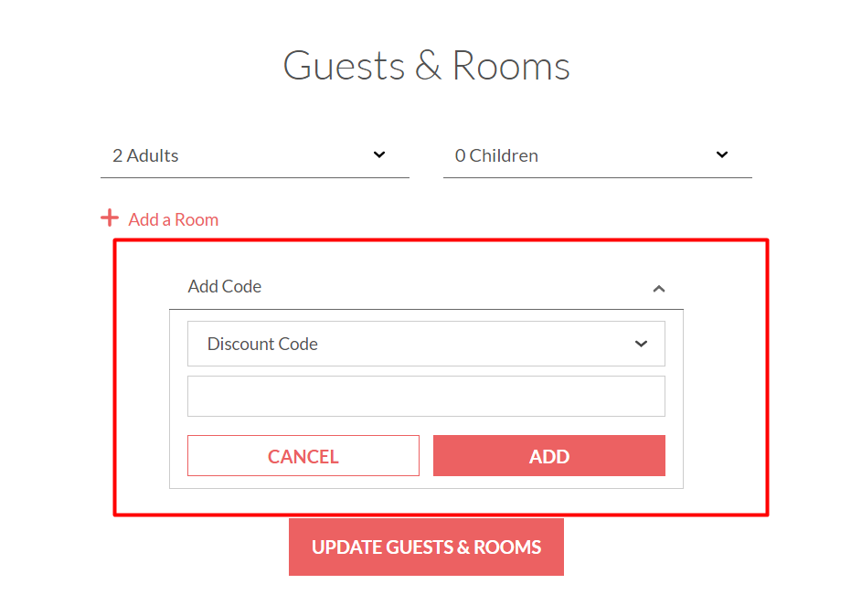Click the plus icon next to Add a Room
851x616 pixels.
pos(110,218)
